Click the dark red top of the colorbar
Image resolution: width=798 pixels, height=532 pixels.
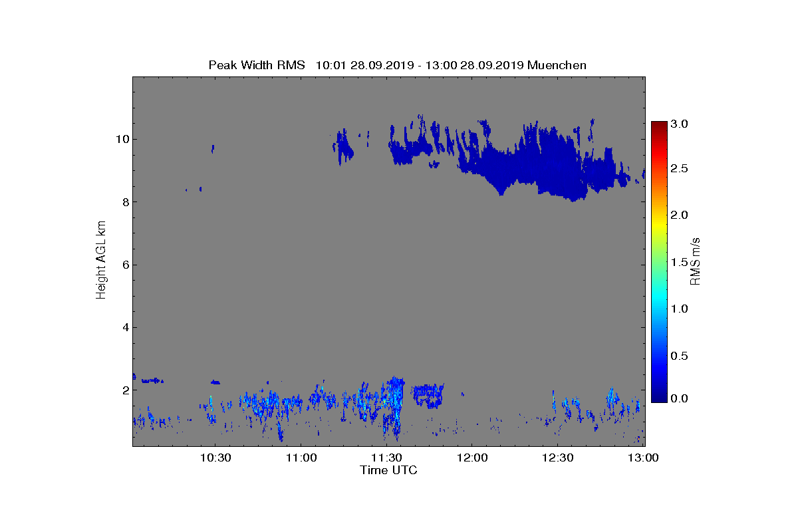point(659,125)
